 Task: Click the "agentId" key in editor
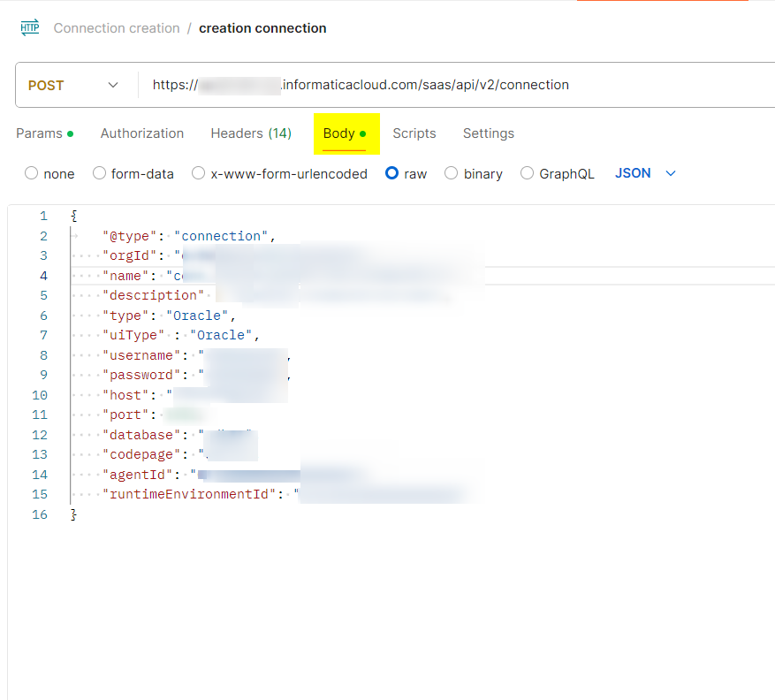point(137,475)
